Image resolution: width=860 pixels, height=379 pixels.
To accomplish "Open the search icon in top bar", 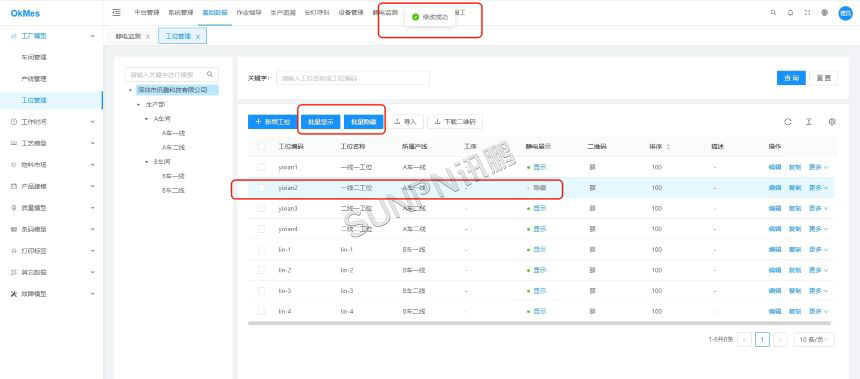I will pyautogui.click(x=773, y=12).
